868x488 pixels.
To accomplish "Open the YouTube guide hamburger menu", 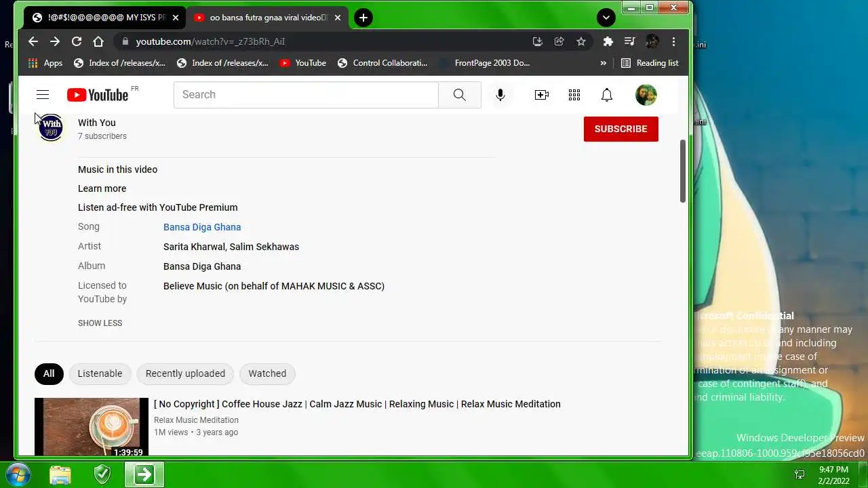I will [x=43, y=95].
